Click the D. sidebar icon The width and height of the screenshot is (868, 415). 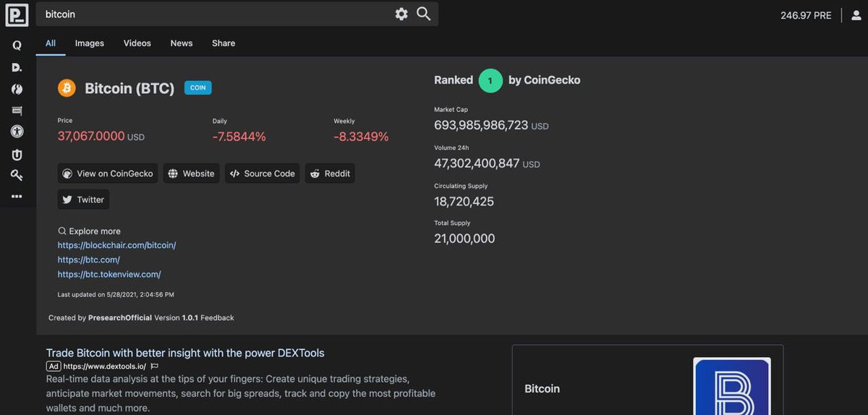pyautogui.click(x=17, y=67)
